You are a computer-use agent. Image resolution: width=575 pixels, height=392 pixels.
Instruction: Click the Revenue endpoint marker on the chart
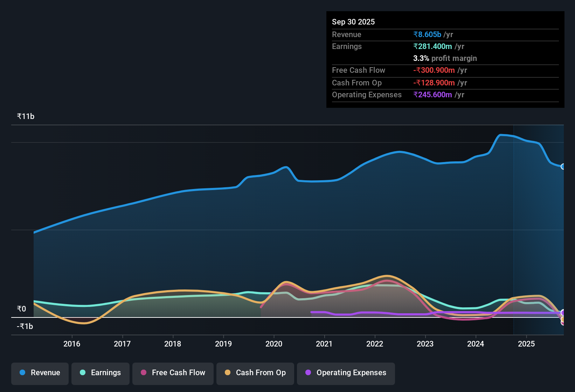pos(563,167)
